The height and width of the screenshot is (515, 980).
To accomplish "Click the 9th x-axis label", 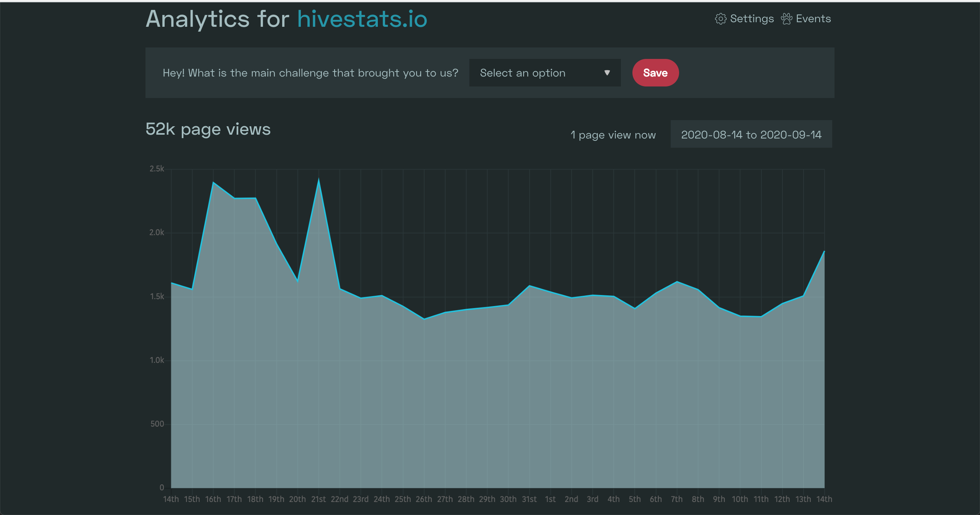I will coord(719,499).
